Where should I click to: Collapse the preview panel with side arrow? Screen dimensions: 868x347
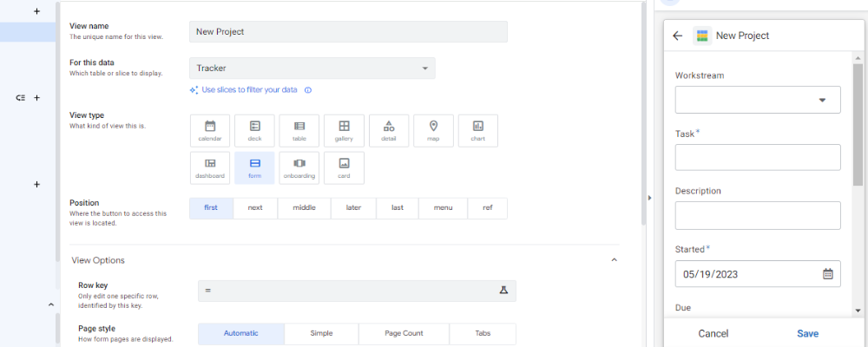pyautogui.click(x=650, y=198)
